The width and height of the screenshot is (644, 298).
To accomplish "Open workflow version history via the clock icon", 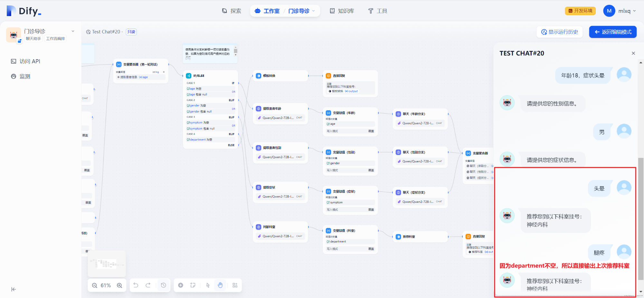I will coord(164,285).
